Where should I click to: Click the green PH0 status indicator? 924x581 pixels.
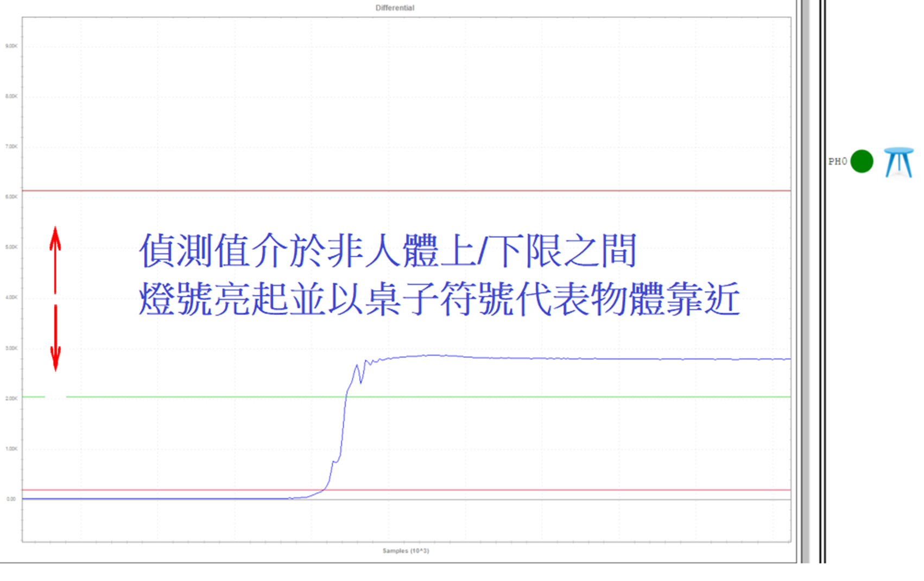pos(862,161)
